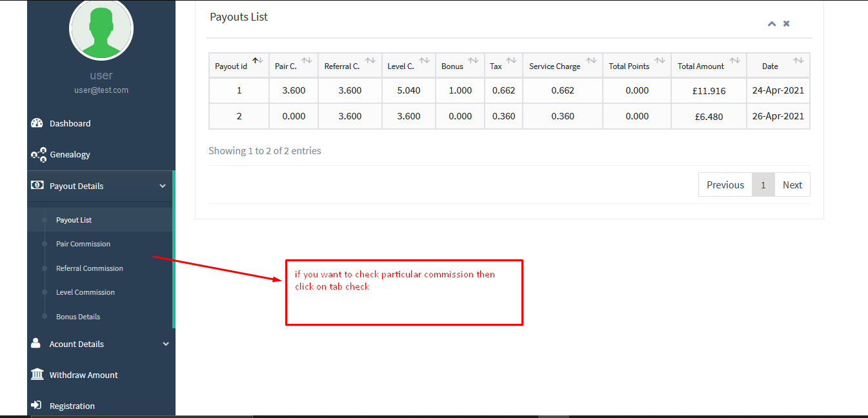
Task: Collapse the Payout Details submenu
Action: (163, 186)
